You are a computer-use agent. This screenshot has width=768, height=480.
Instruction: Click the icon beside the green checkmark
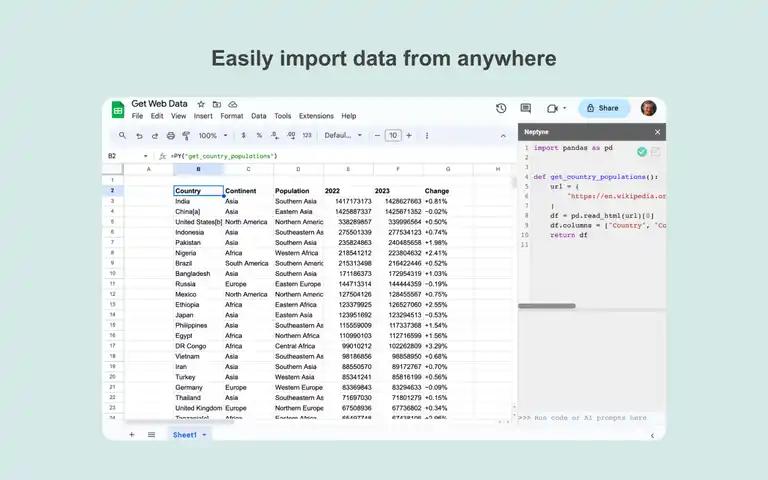(655, 152)
